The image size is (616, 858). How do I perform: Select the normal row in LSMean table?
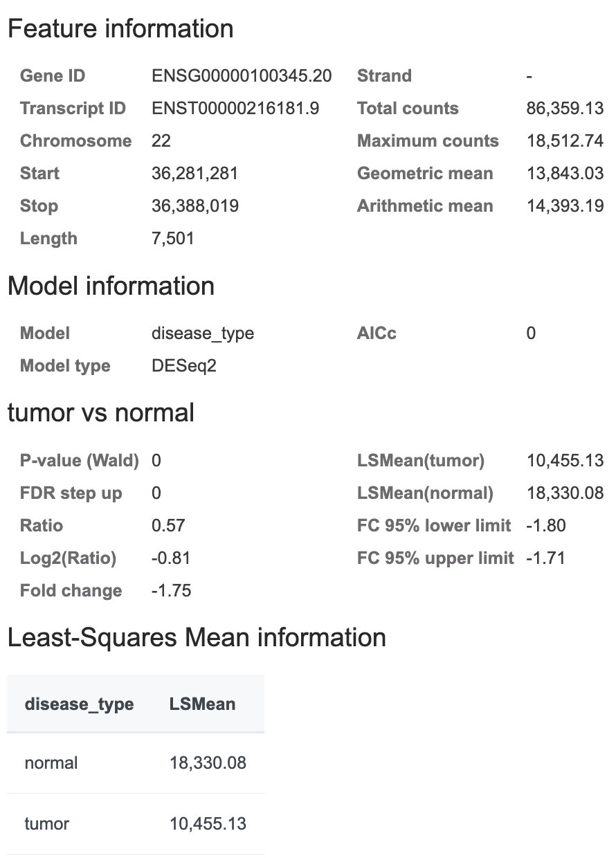(136, 763)
